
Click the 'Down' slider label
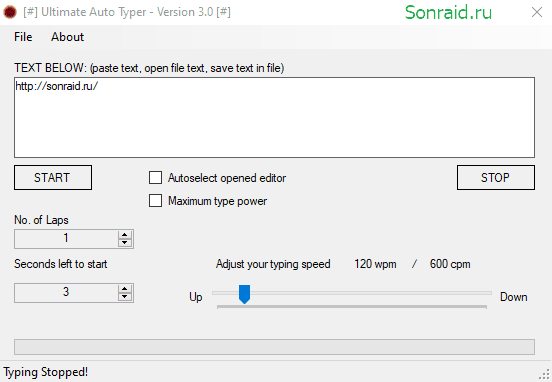514,297
